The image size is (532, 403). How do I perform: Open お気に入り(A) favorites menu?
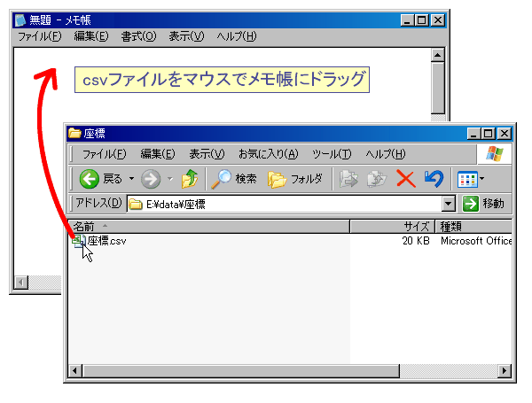coord(269,154)
